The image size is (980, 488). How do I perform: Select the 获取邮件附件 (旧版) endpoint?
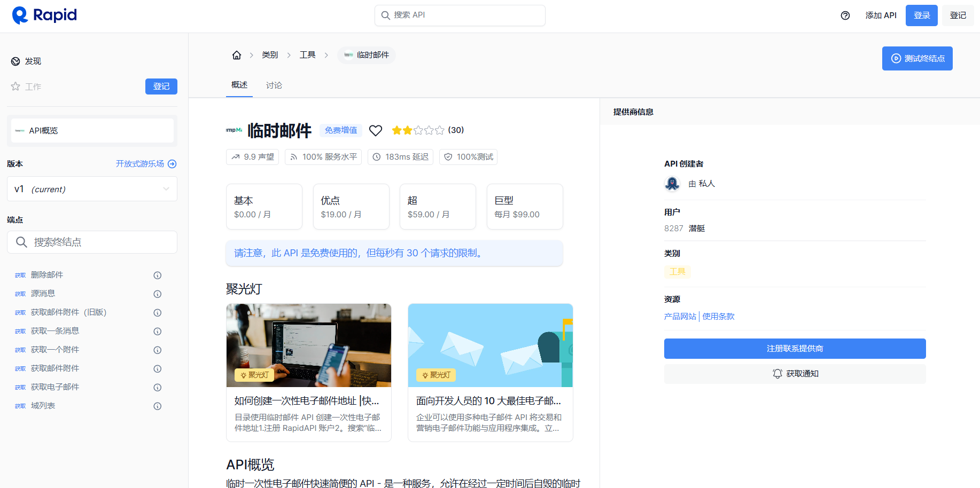(69, 312)
